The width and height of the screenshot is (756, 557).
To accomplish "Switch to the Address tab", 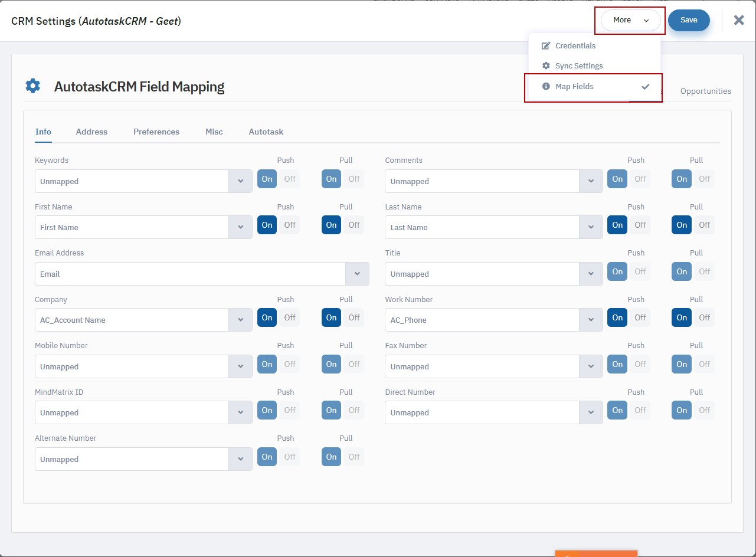I will click(x=91, y=132).
